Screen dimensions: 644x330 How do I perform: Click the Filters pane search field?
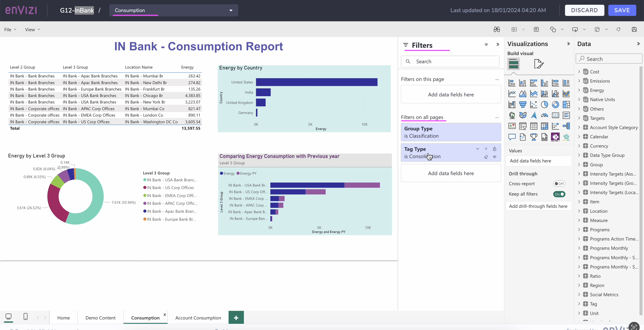[x=450, y=62]
